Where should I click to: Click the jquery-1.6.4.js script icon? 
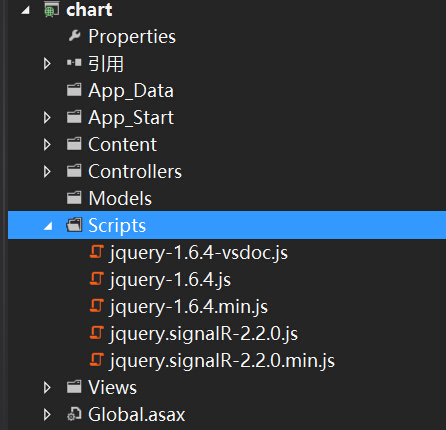97,279
